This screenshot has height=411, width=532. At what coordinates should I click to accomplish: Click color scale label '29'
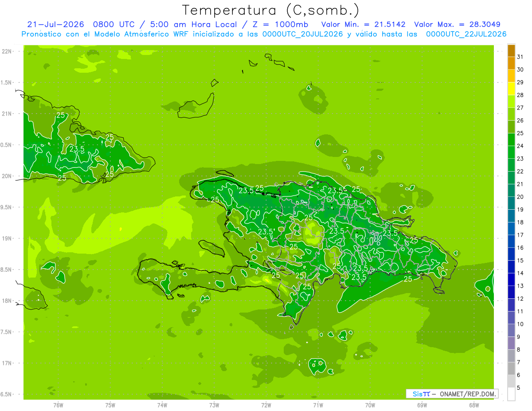point(520,82)
